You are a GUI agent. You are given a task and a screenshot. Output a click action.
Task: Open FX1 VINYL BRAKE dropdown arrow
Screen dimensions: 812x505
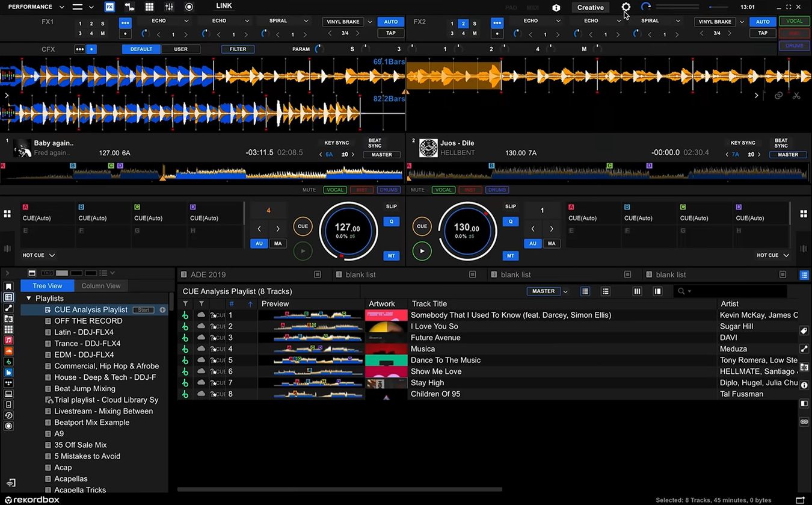click(370, 22)
